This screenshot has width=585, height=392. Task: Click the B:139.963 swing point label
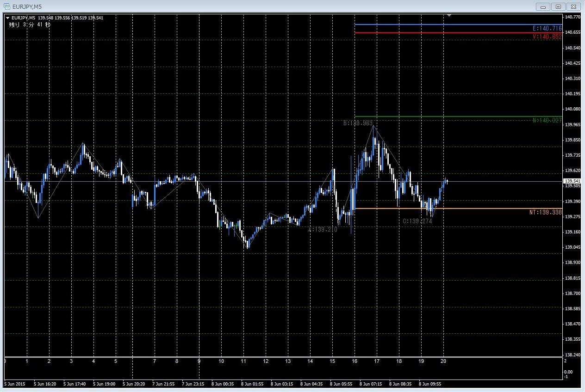[358, 123]
